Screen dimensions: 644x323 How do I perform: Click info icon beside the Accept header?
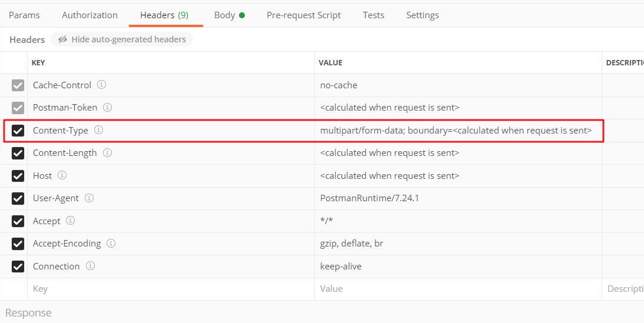(71, 221)
